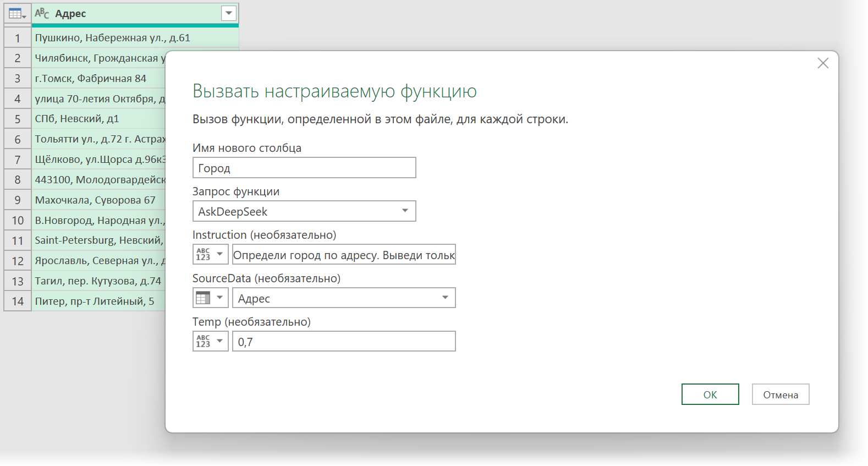Open the table menu icon in the grid corner
Viewport: 868px width, 466px height.
click(18, 14)
